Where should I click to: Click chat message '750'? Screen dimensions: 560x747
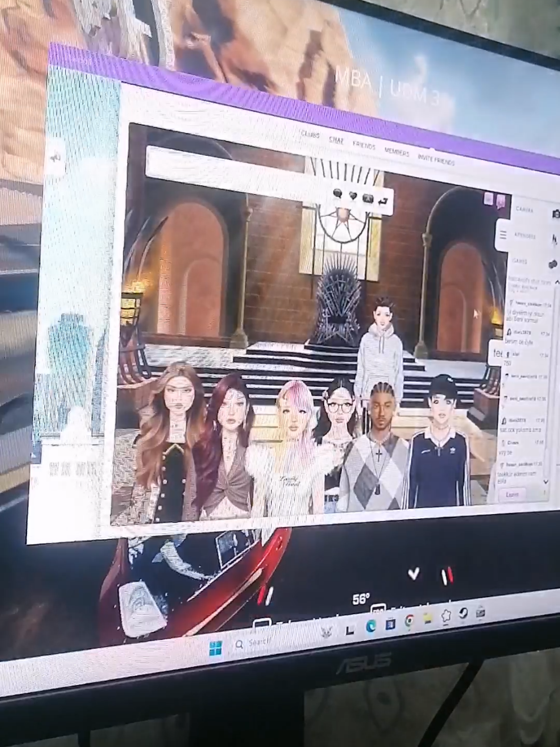(x=508, y=364)
